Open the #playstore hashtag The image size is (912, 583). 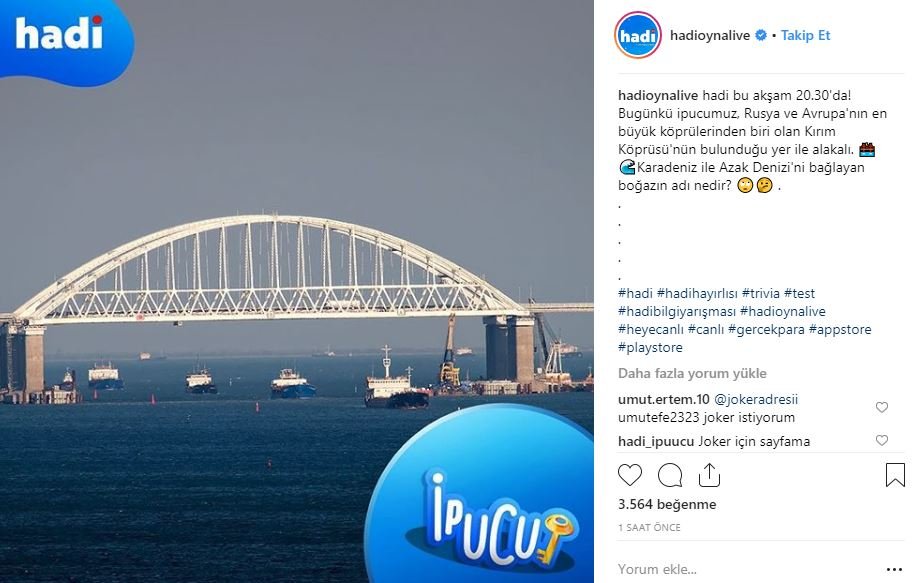click(x=650, y=347)
